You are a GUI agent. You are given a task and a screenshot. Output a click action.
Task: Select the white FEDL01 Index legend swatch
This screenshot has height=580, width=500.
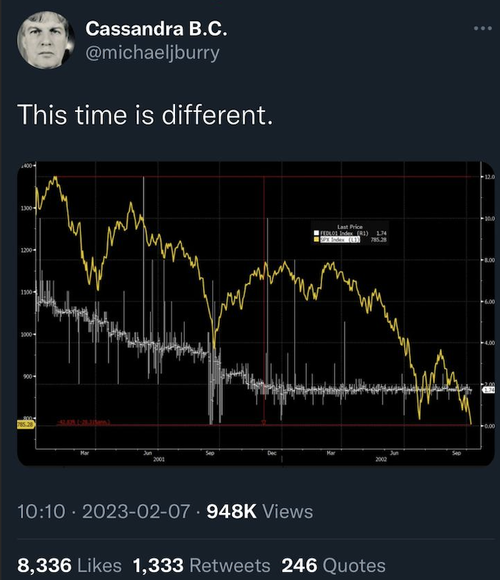pos(316,233)
